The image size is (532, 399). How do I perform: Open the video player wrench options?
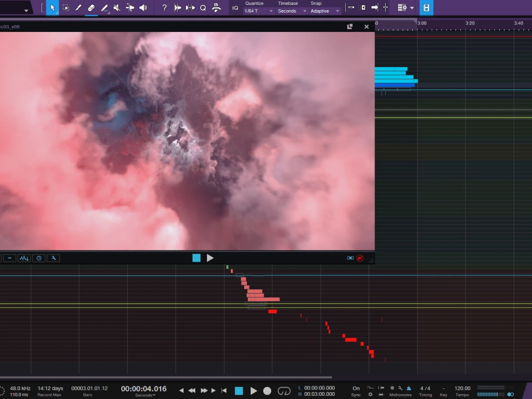(54, 258)
